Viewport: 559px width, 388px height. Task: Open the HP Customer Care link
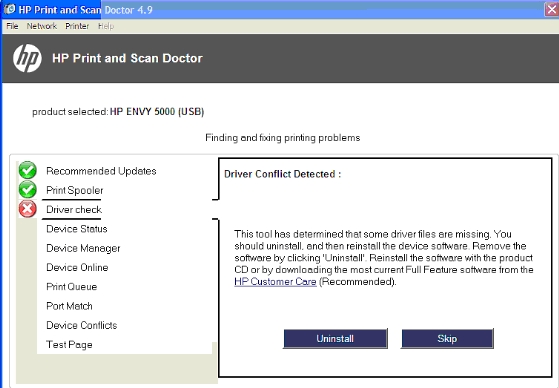(x=275, y=282)
